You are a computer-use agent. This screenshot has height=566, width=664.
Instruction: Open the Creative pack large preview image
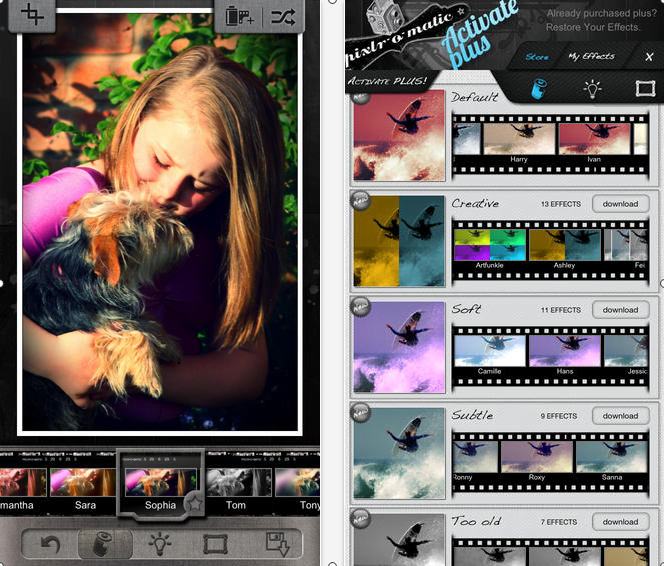[x=399, y=241]
